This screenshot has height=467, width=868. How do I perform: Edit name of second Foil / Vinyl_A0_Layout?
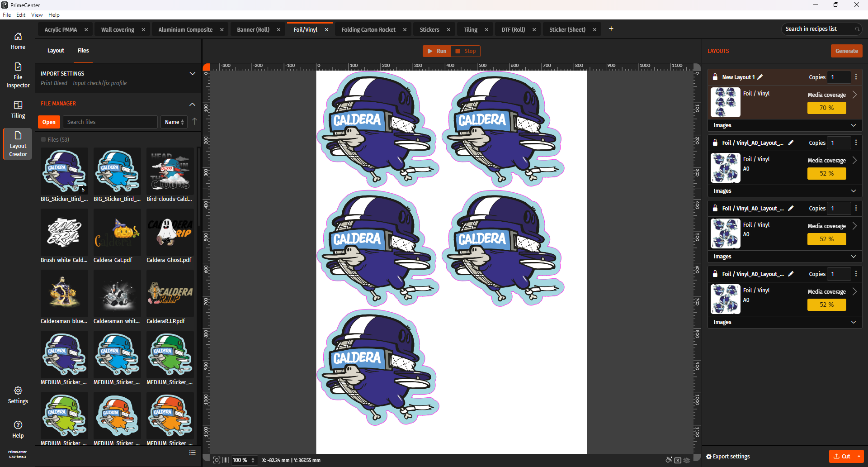click(x=791, y=143)
